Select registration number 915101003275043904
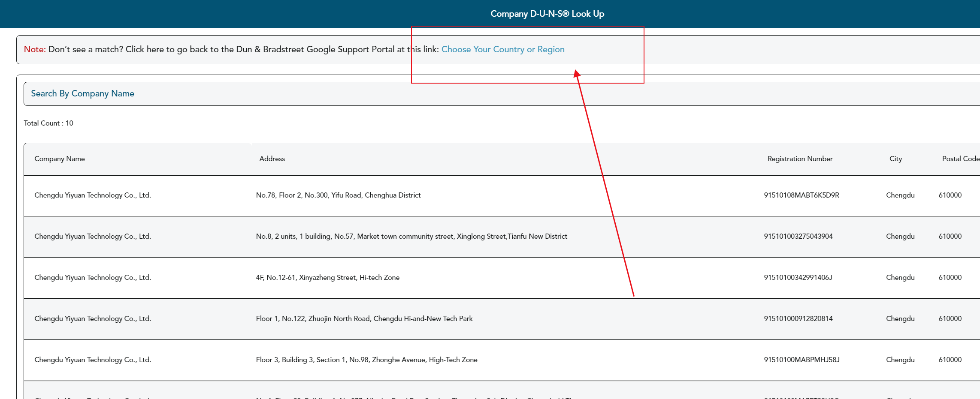 (x=798, y=236)
